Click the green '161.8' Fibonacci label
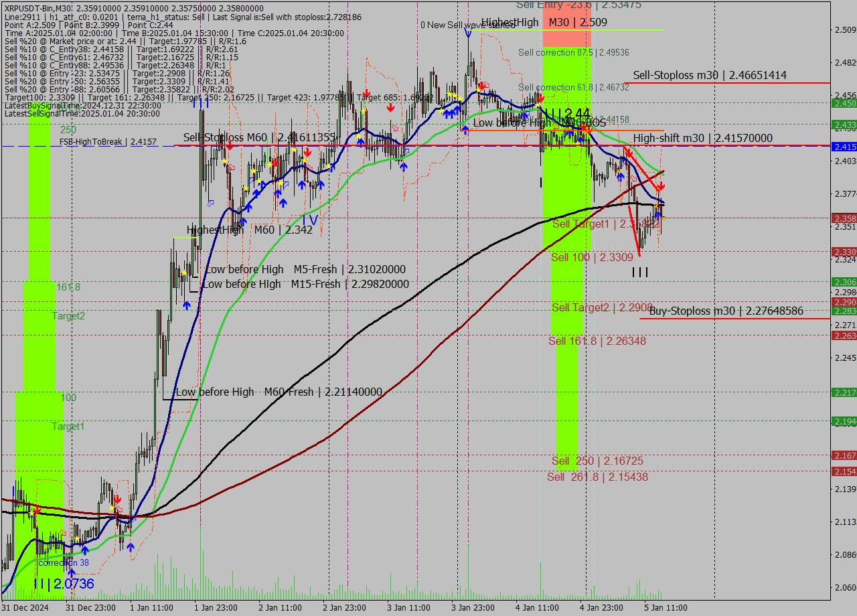The height and width of the screenshot is (616, 857). pos(68,287)
